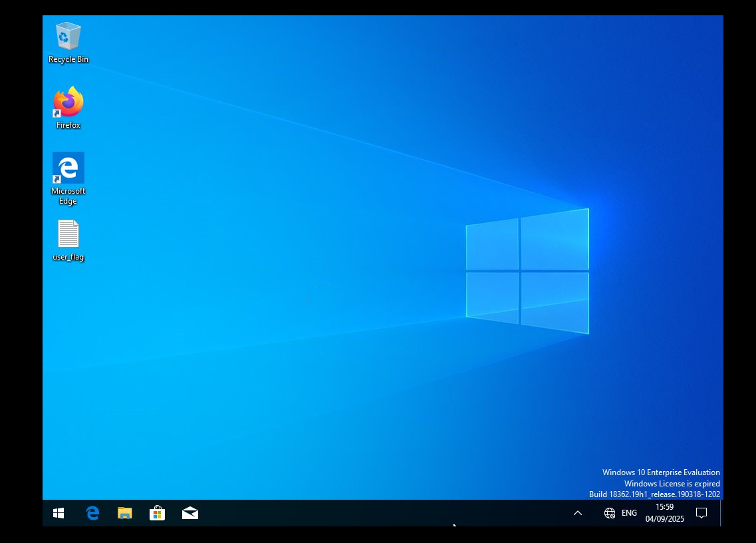Launch Edge from the taskbar

pyautogui.click(x=92, y=513)
